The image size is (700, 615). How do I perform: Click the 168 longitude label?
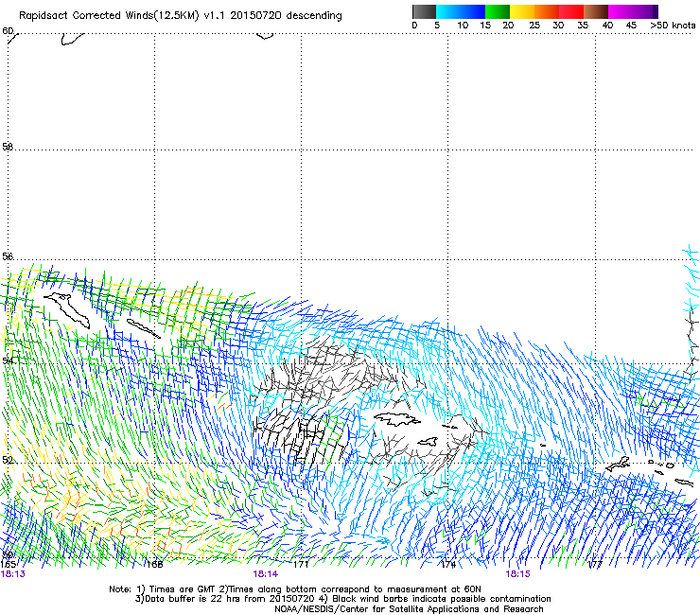tap(155, 565)
